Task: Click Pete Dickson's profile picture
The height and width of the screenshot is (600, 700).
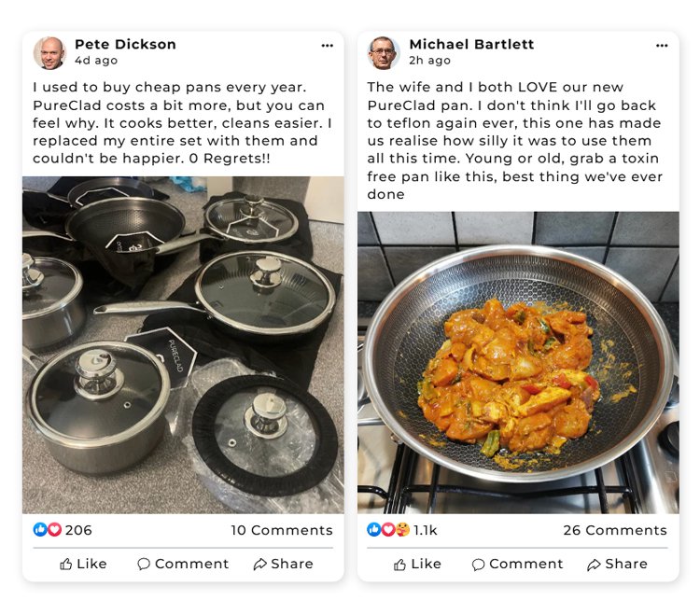Action: pyautogui.click(x=49, y=53)
